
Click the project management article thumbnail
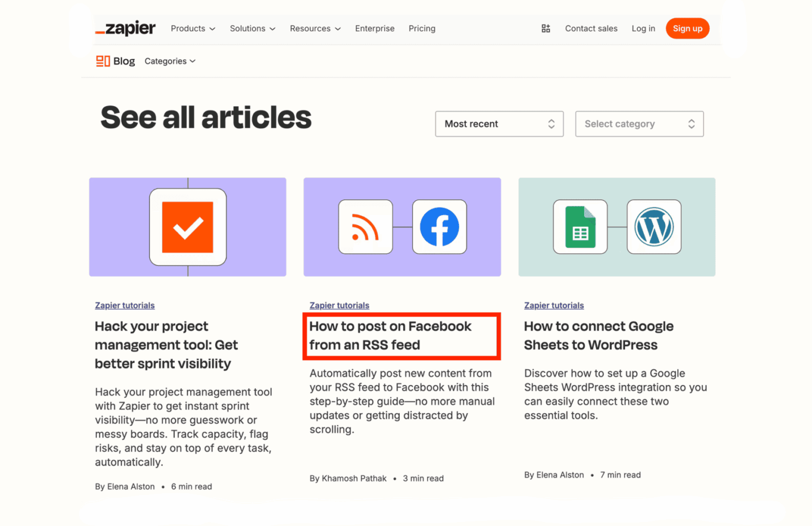[x=188, y=227]
